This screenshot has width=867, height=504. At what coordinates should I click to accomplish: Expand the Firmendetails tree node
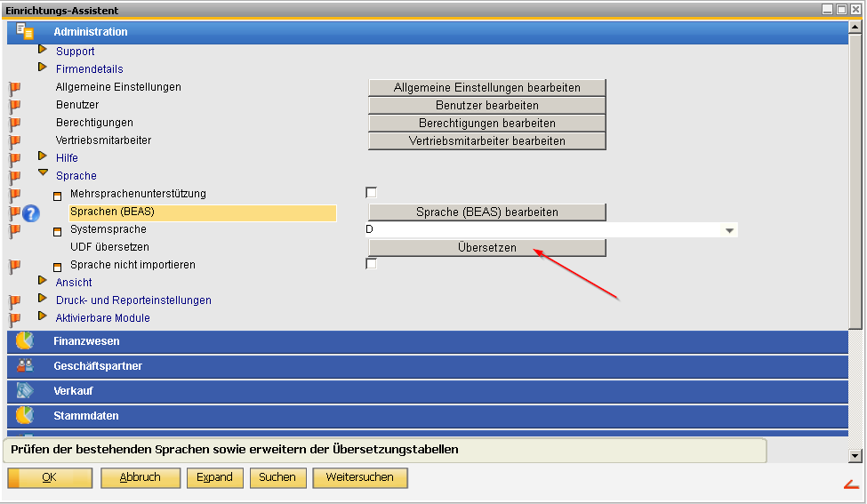pyautogui.click(x=42, y=68)
